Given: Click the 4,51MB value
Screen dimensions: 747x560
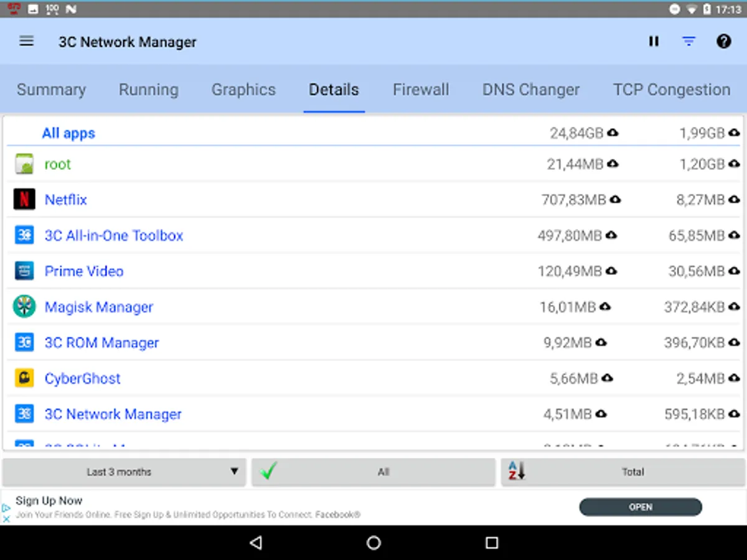Looking at the screenshot, I should [568, 414].
